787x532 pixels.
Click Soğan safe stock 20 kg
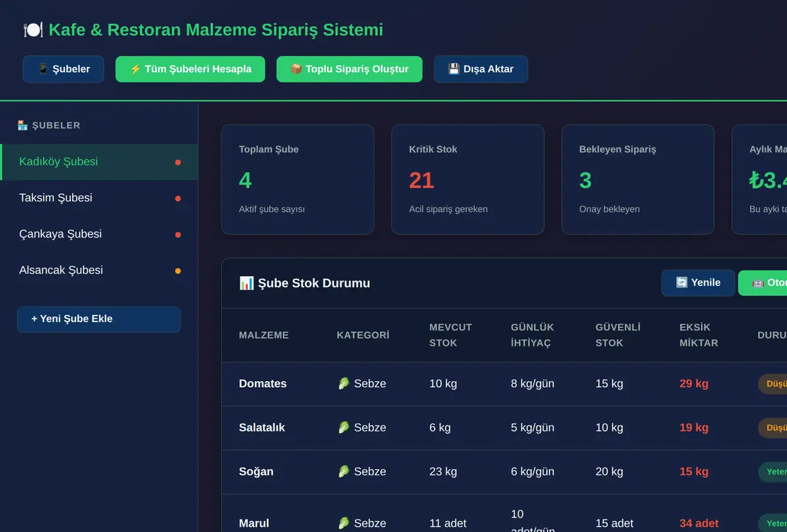(x=609, y=472)
